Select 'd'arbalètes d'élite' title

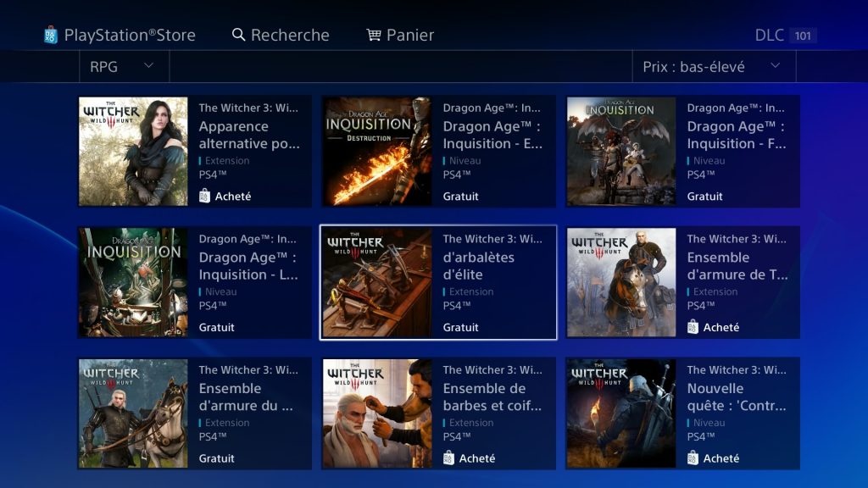point(479,266)
